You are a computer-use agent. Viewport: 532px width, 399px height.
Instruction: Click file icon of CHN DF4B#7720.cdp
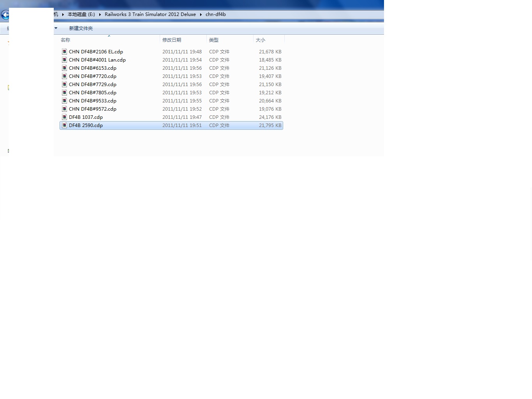[64, 76]
